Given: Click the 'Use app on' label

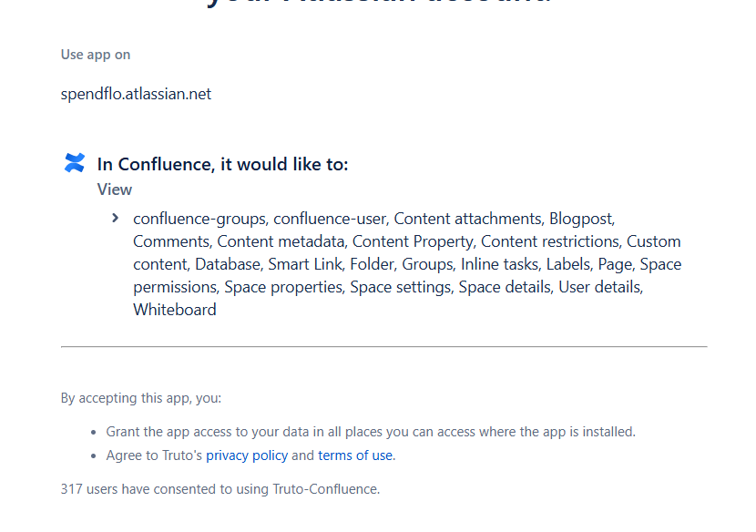Looking at the screenshot, I should (x=96, y=55).
